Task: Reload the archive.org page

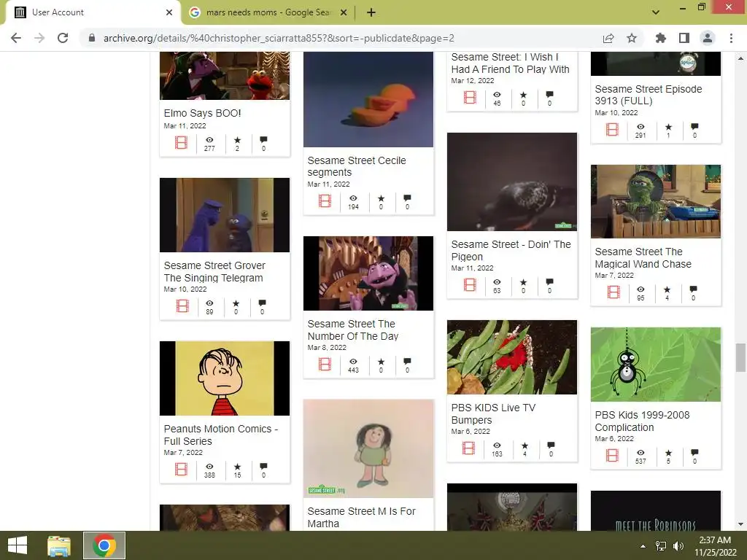Action: [63, 38]
